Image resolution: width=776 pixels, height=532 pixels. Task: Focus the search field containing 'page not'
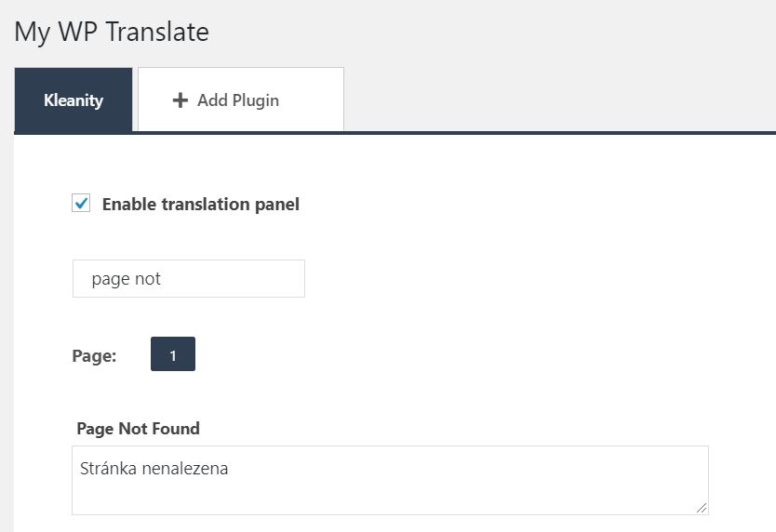coord(188,279)
